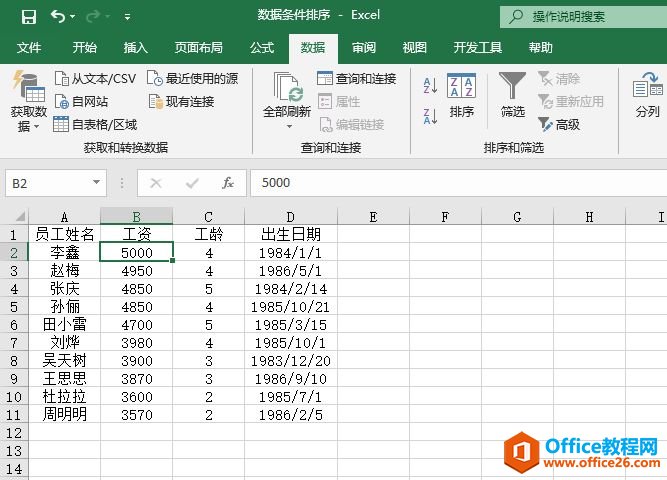Open the 帮助 tab

(x=541, y=48)
